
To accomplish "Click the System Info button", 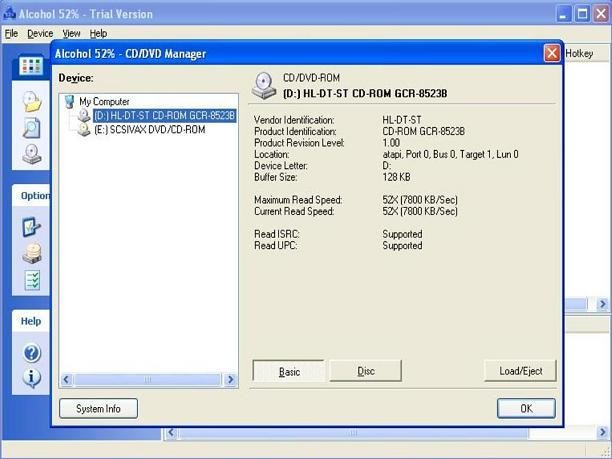I will click(x=98, y=408).
